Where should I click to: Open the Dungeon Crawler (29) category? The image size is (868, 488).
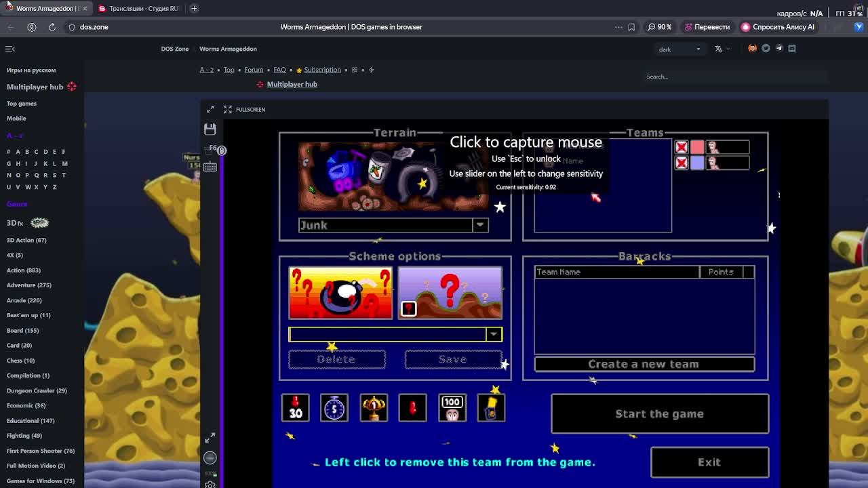37,390
